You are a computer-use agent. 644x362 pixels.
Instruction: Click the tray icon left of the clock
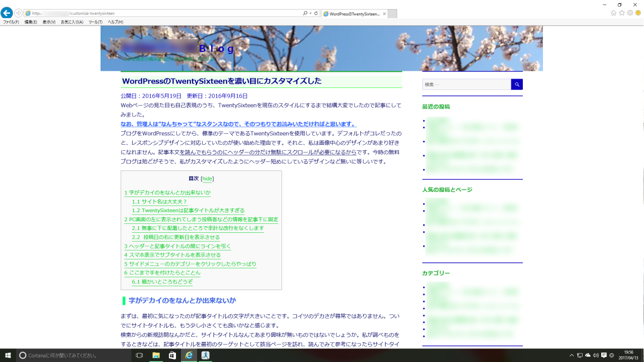click(612, 355)
